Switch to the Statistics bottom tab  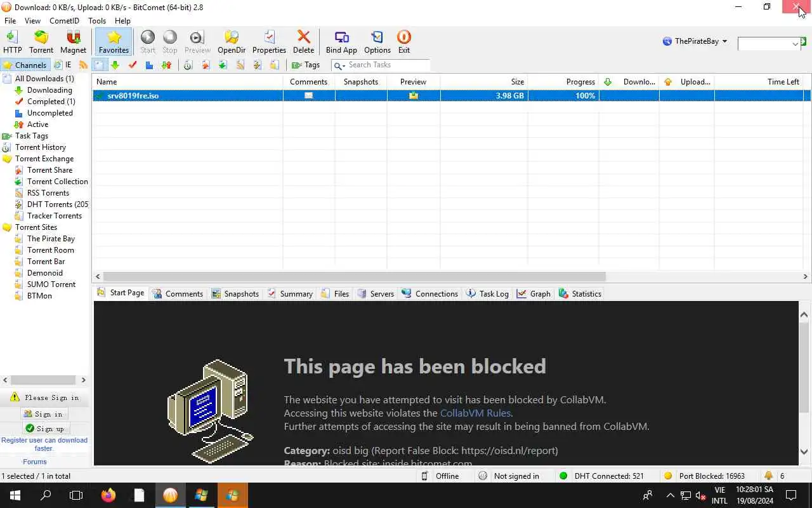click(x=580, y=294)
